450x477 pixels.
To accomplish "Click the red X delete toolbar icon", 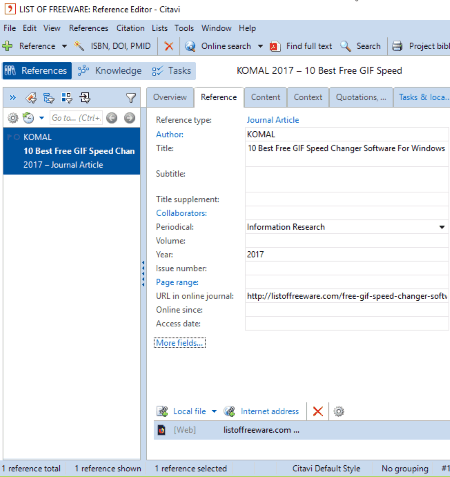I will [x=169, y=46].
